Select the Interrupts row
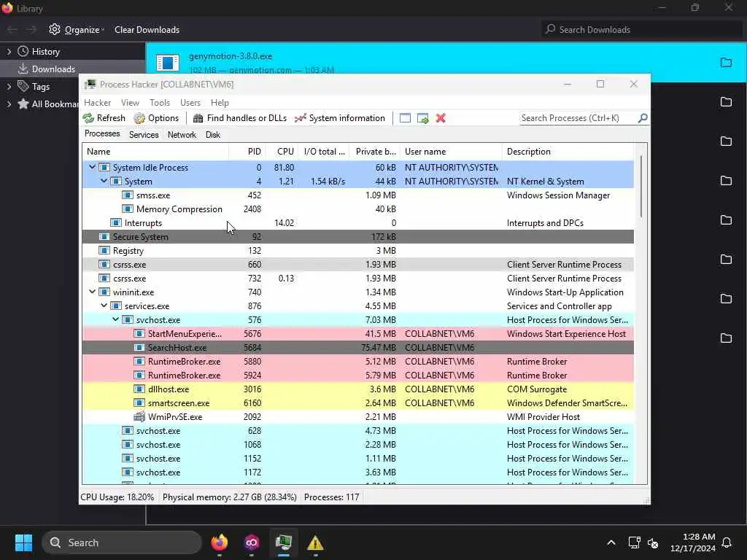The width and height of the screenshot is (747, 560). 358,223
